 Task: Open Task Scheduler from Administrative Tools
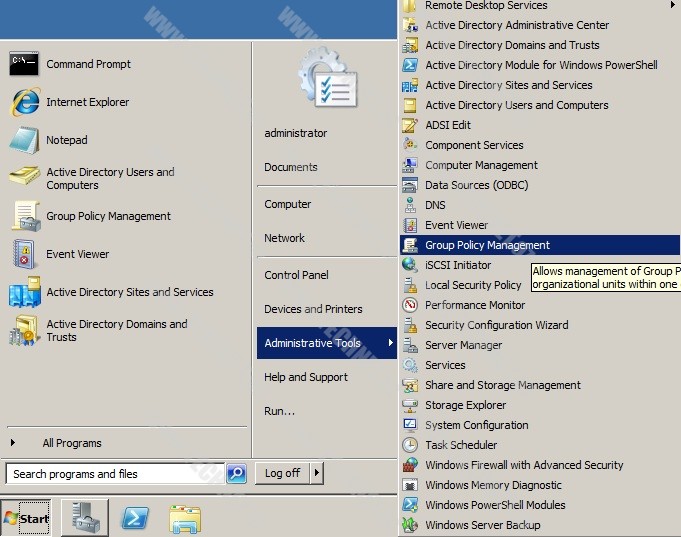(460, 445)
